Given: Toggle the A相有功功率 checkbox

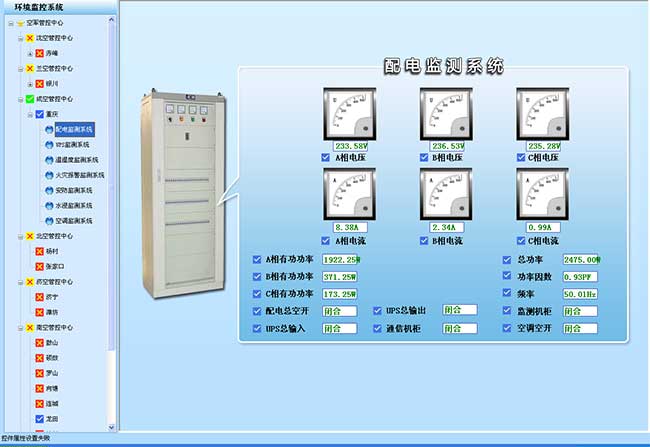Looking at the screenshot, I should tap(258, 260).
